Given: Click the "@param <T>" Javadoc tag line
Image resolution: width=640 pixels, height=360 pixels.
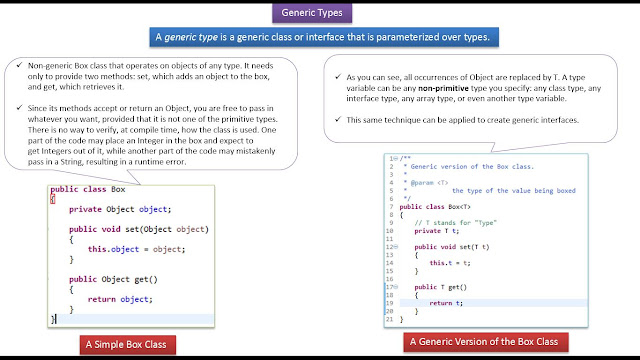Looking at the screenshot, I should point(429,182).
